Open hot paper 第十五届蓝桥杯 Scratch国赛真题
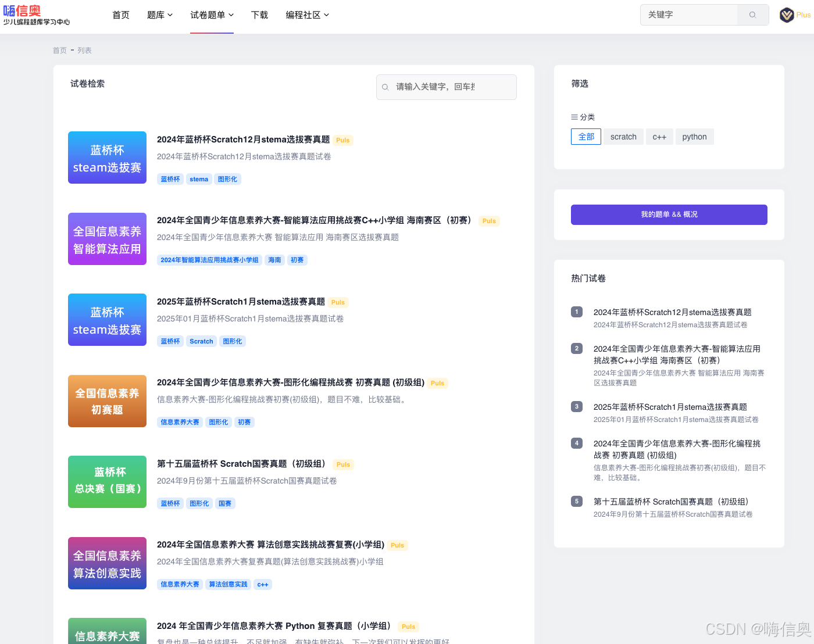 [673, 502]
